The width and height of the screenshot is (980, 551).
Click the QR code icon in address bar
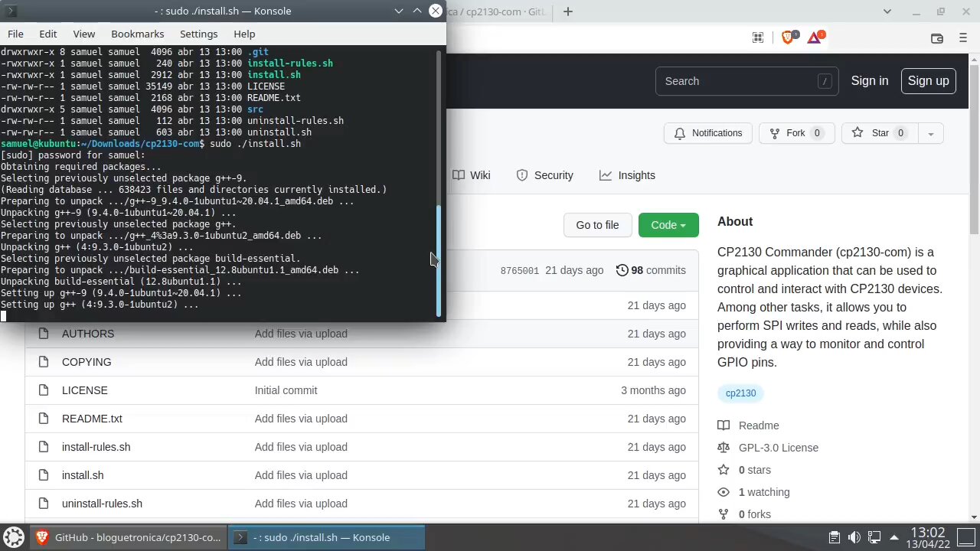point(758,37)
